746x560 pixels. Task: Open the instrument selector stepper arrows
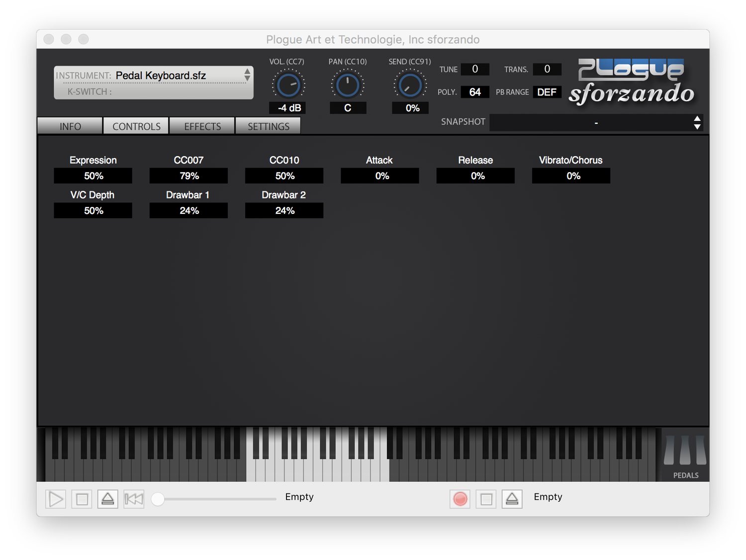(x=247, y=75)
